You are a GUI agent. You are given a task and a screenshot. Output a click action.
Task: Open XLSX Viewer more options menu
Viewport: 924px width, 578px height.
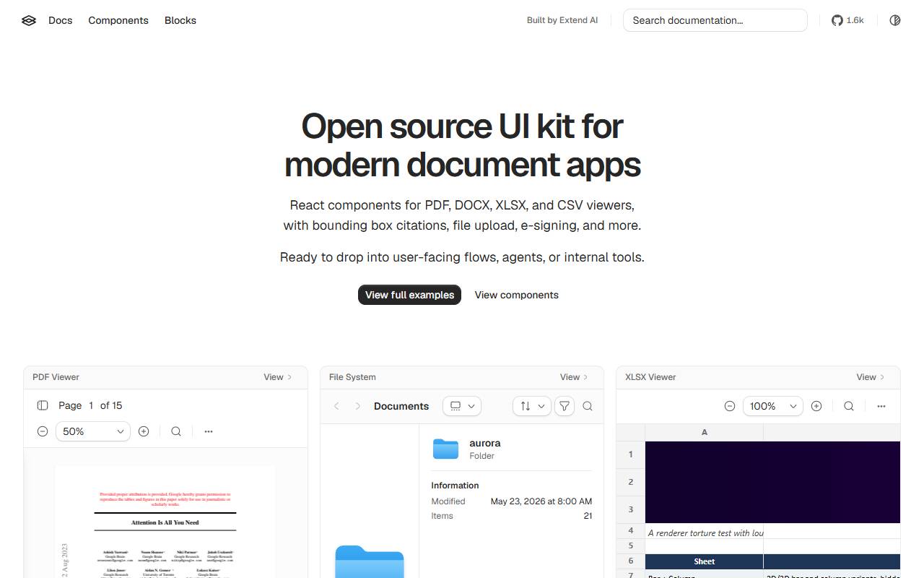click(x=881, y=406)
